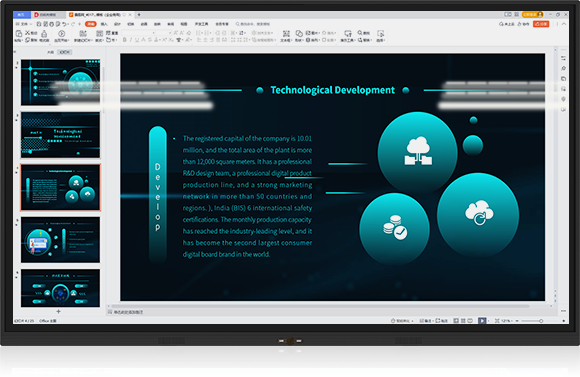Click the copy-like icon in right sidebar
Viewport: 580px width, 377px height.
[563, 79]
